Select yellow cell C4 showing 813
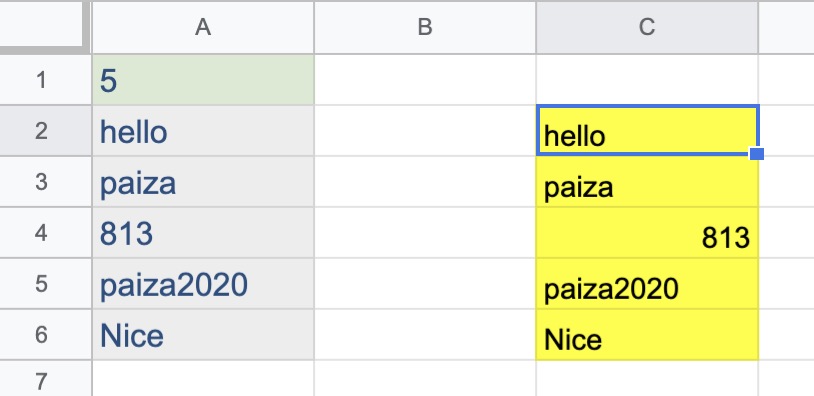 (x=647, y=233)
